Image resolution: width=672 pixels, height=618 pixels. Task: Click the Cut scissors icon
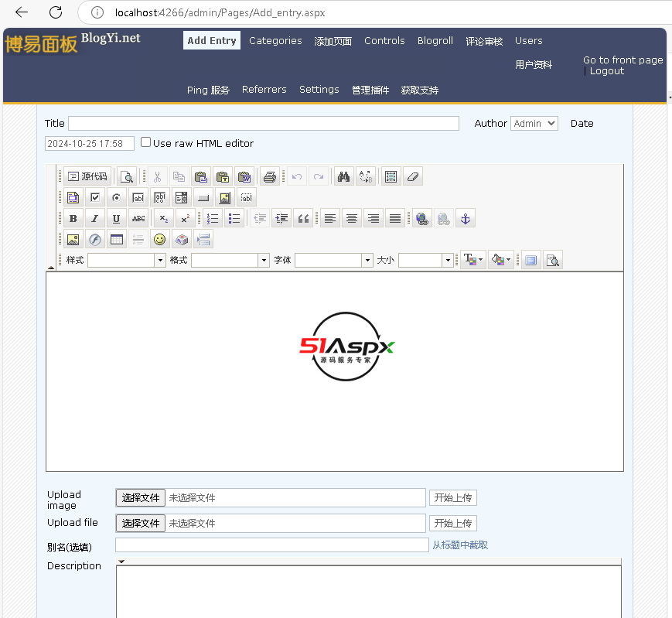point(157,176)
